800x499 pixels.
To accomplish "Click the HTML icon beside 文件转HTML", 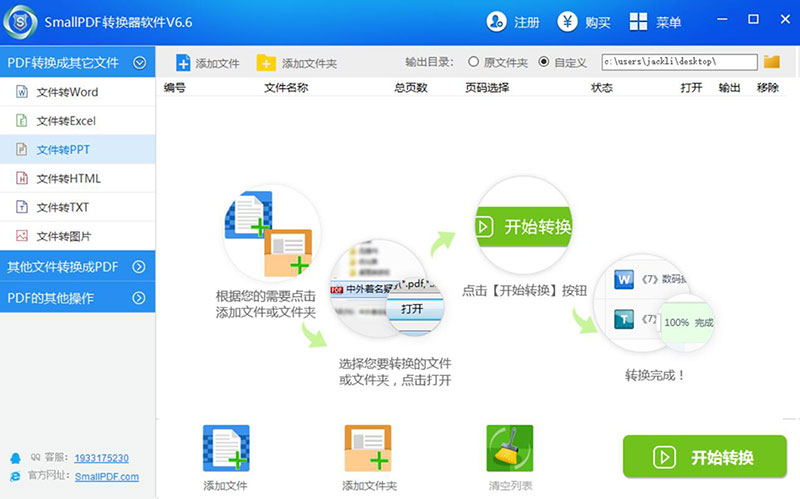I will [x=22, y=178].
